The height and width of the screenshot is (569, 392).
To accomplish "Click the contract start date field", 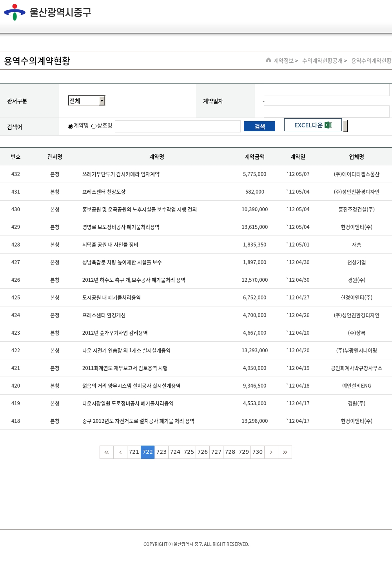I will pos(327,90).
